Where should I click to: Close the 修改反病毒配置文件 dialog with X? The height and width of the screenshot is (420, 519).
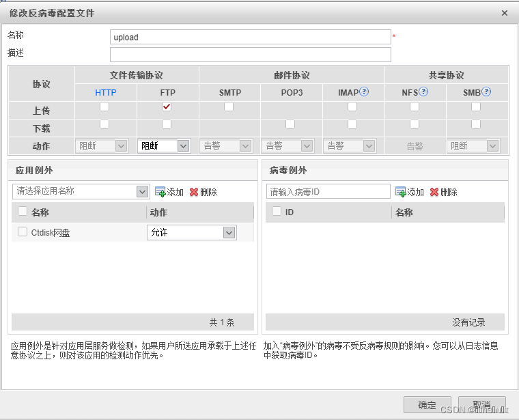point(505,13)
